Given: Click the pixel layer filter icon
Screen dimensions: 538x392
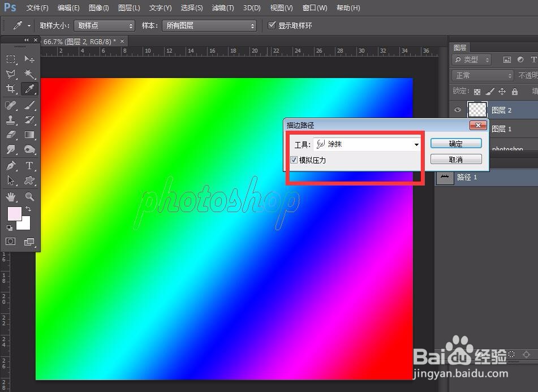Looking at the screenshot, I should [x=507, y=59].
